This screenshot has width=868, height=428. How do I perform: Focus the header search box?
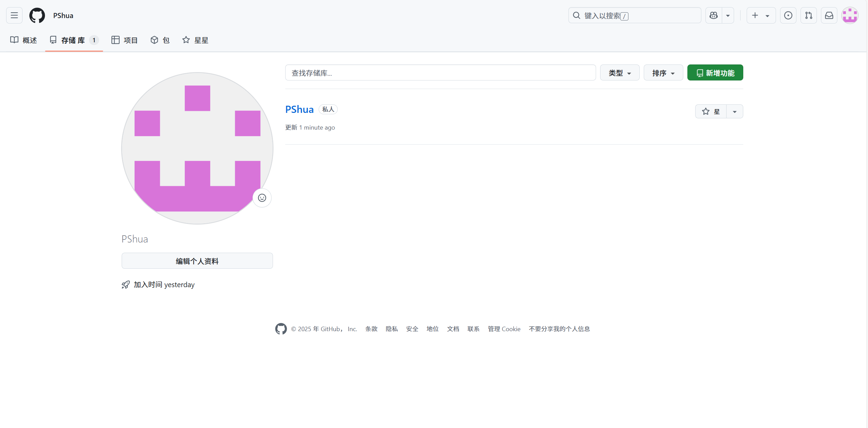635,15
